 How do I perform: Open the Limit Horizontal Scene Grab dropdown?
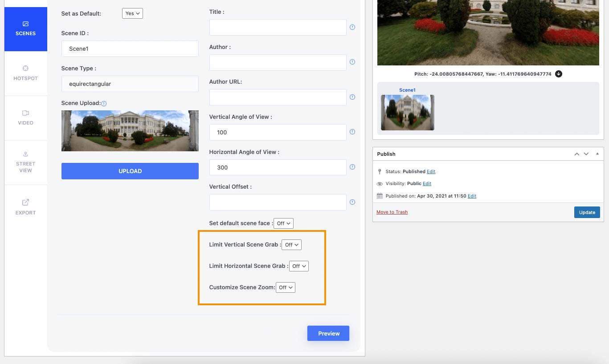click(x=298, y=266)
